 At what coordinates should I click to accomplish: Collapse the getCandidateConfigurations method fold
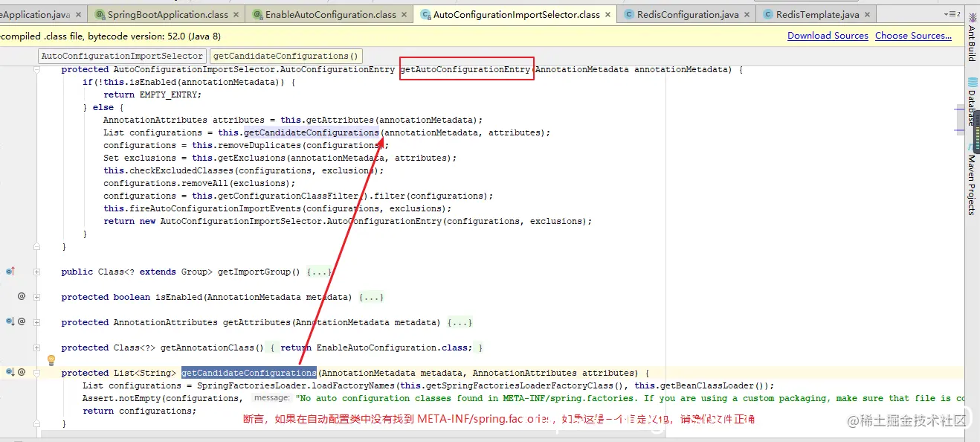pos(36,374)
